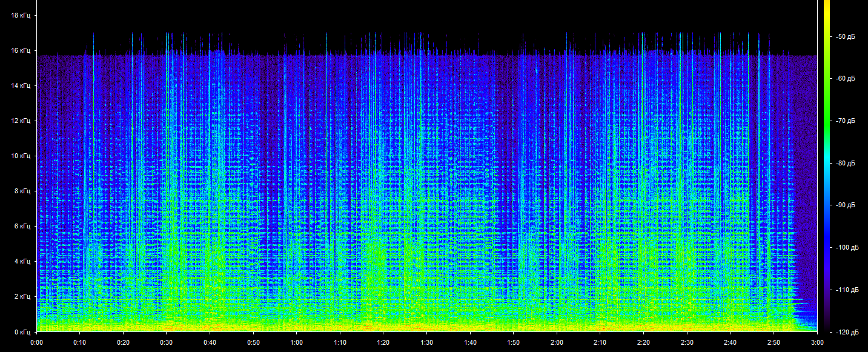Click the -70 дБ level scale label
Image resolution: width=868 pixels, height=352 pixels.
coord(846,121)
